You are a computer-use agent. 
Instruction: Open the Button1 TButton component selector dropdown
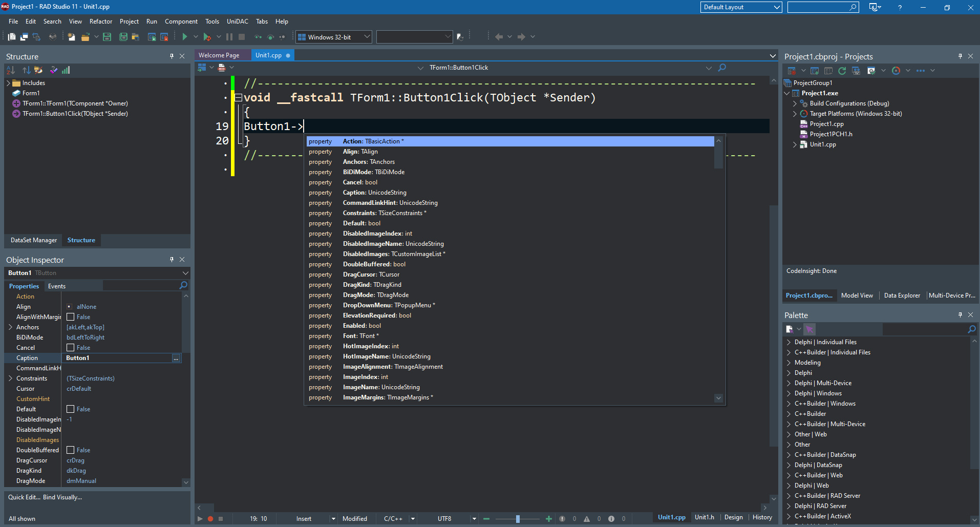185,273
